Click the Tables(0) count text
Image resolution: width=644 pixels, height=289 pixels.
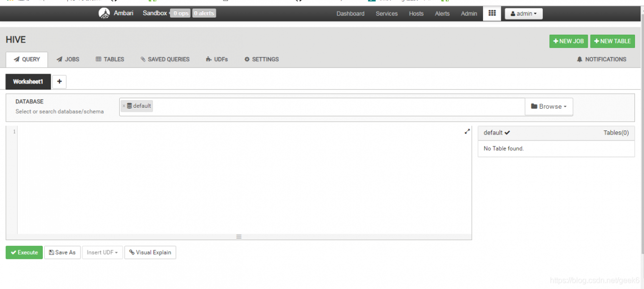pyautogui.click(x=616, y=133)
